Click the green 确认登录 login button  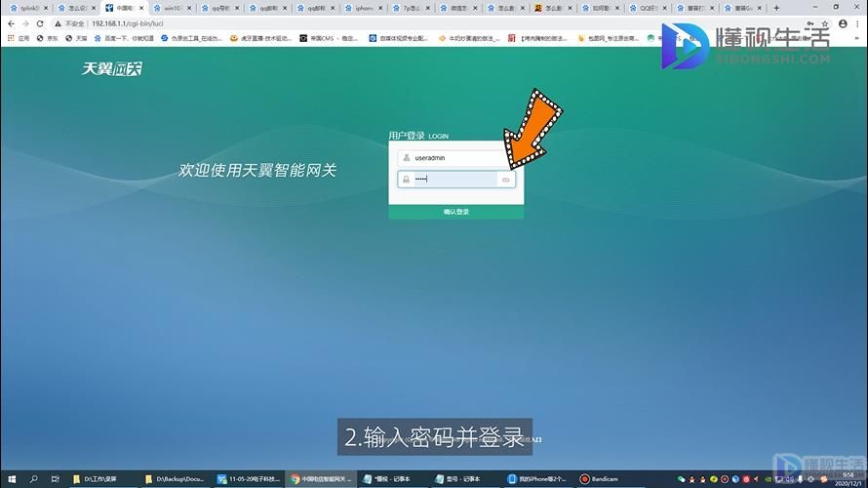[456, 212]
